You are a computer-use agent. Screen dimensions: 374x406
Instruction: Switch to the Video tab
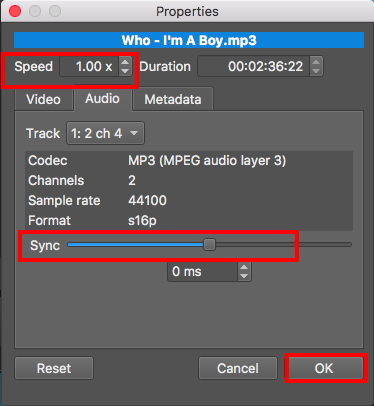44,99
